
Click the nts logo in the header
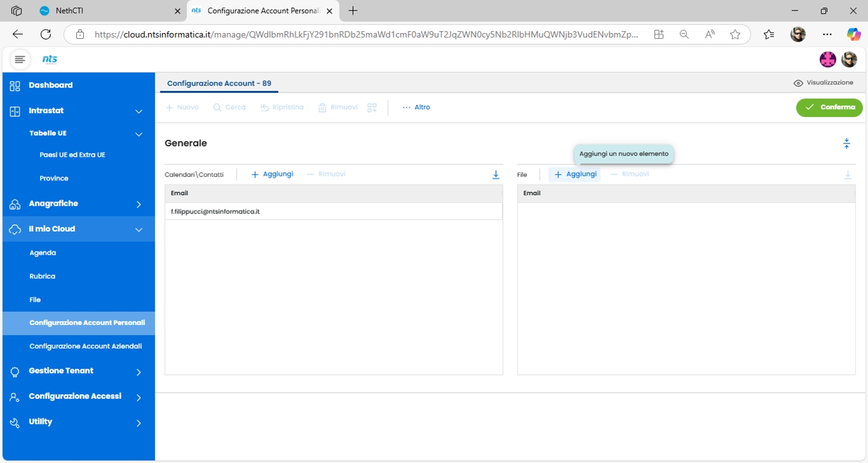[x=50, y=60]
